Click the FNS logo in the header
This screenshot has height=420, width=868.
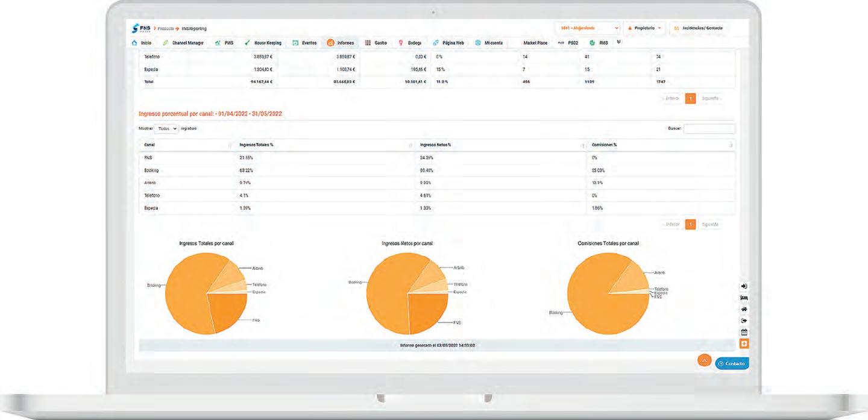pos(141,28)
